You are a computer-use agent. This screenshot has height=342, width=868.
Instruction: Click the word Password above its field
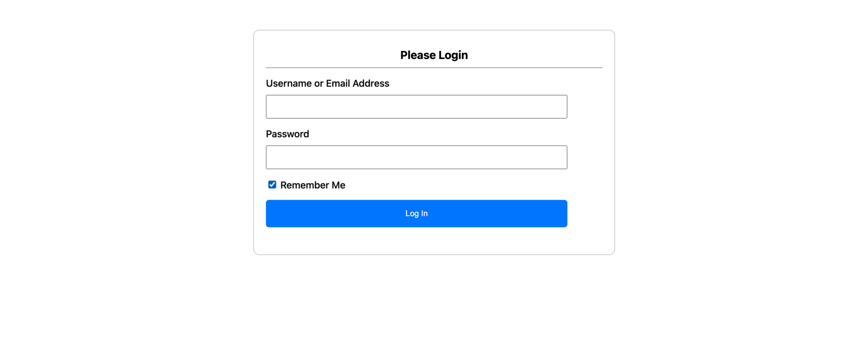(287, 134)
